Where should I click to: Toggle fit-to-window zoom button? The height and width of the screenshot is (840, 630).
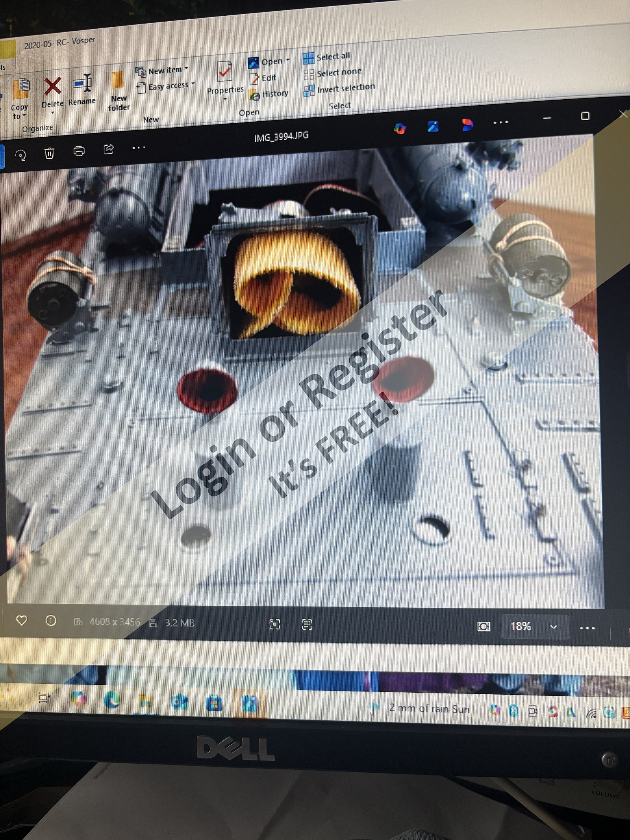(484, 626)
